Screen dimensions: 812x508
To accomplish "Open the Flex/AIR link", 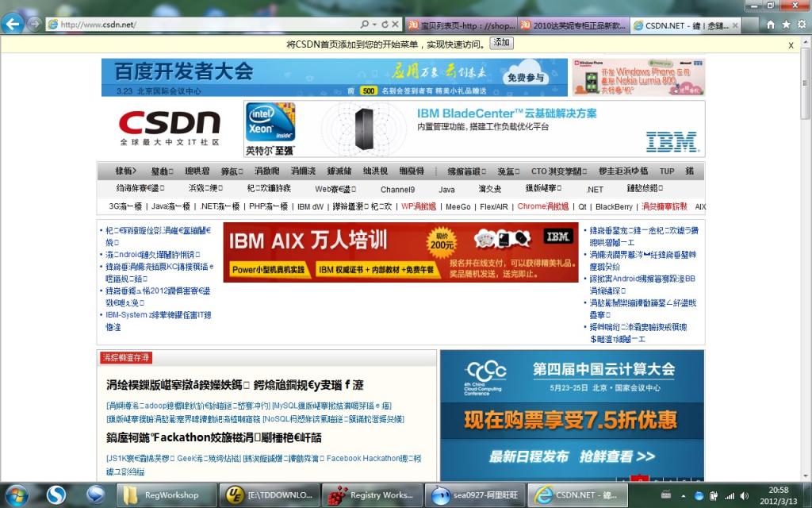I will click(493, 206).
